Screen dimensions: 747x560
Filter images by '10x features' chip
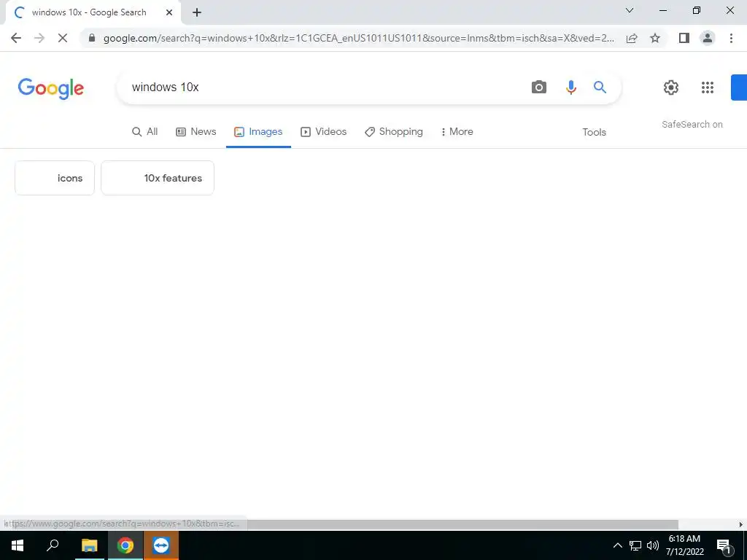coord(158,178)
